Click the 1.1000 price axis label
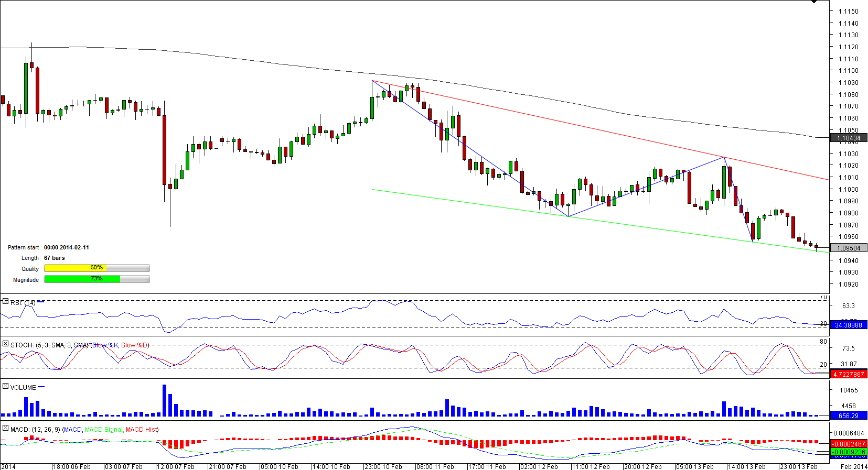This screenshot has height=470, width=868. pos(849,190)
